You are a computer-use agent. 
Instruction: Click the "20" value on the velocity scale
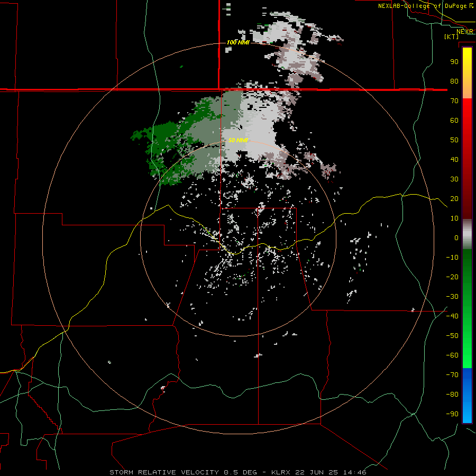[x=454, y=198]
